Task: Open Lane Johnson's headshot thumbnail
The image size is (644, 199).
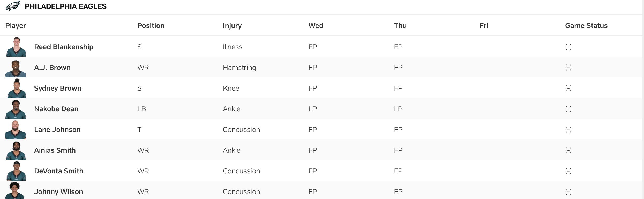Action: point(16,130)
